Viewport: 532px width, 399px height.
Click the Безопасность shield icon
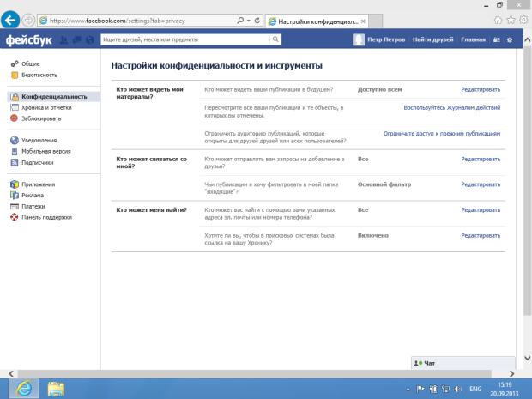point(15,75)
